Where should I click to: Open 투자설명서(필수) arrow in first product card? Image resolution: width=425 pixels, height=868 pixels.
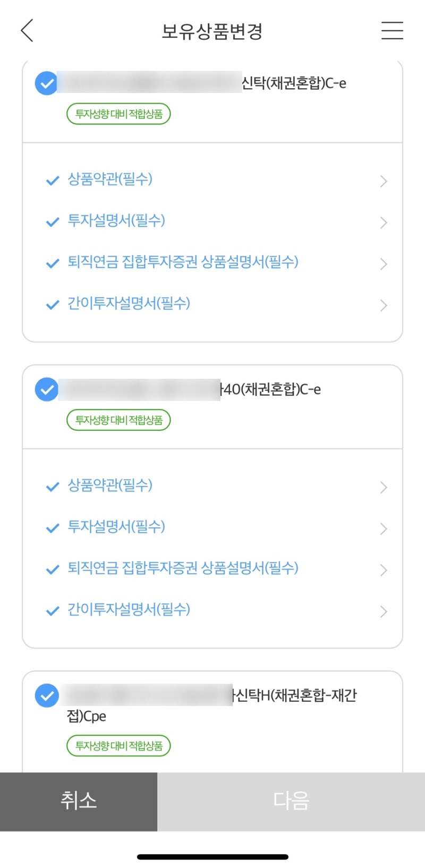(384, 223)
